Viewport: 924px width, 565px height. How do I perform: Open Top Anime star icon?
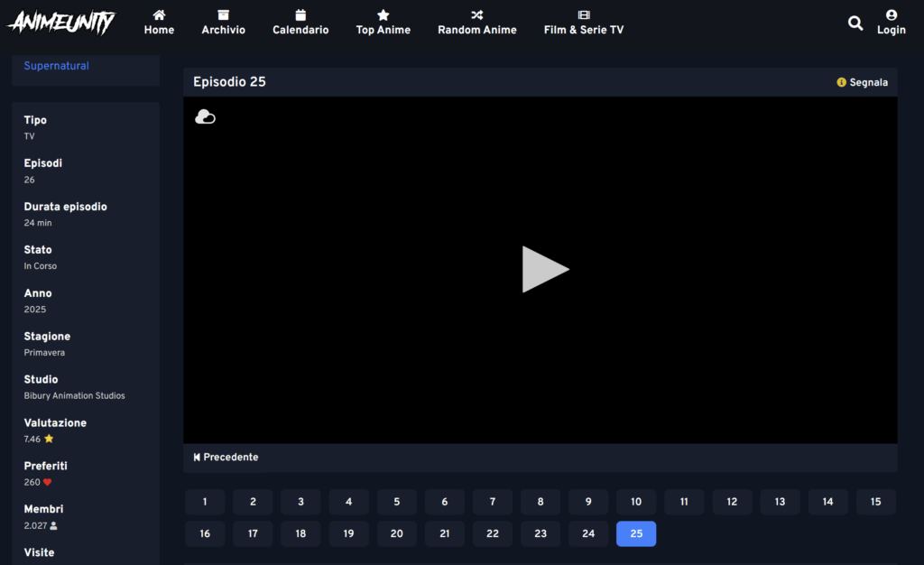[x=383, y=15]
